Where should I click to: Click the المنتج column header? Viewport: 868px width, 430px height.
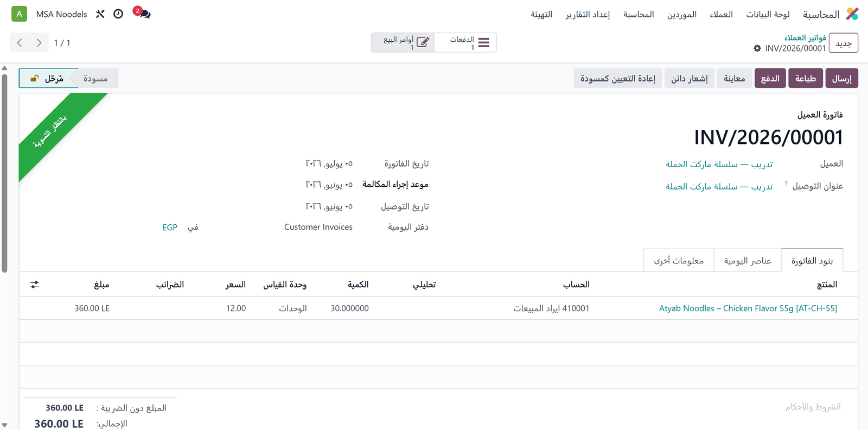pyautogui.click(x=827, y=284)
